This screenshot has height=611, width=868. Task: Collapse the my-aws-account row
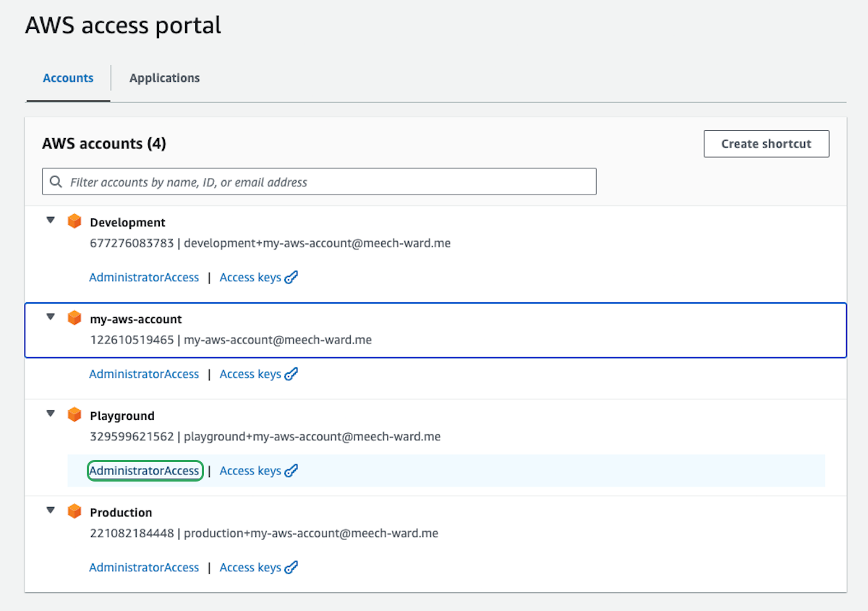click(51, 317)
